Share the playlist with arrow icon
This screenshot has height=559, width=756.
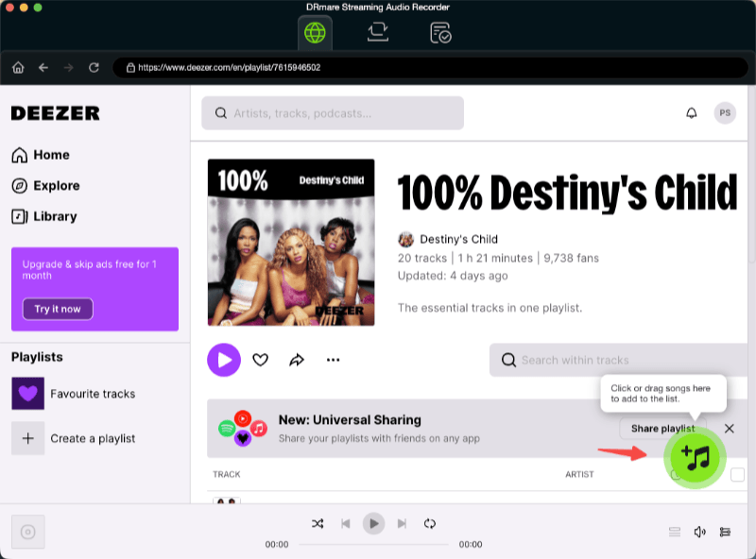(297, 360)
